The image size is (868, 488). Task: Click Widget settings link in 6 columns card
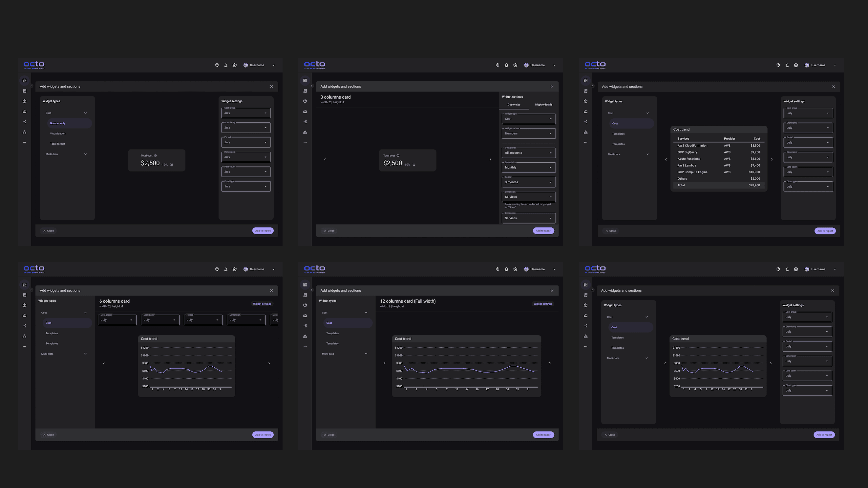262,304
